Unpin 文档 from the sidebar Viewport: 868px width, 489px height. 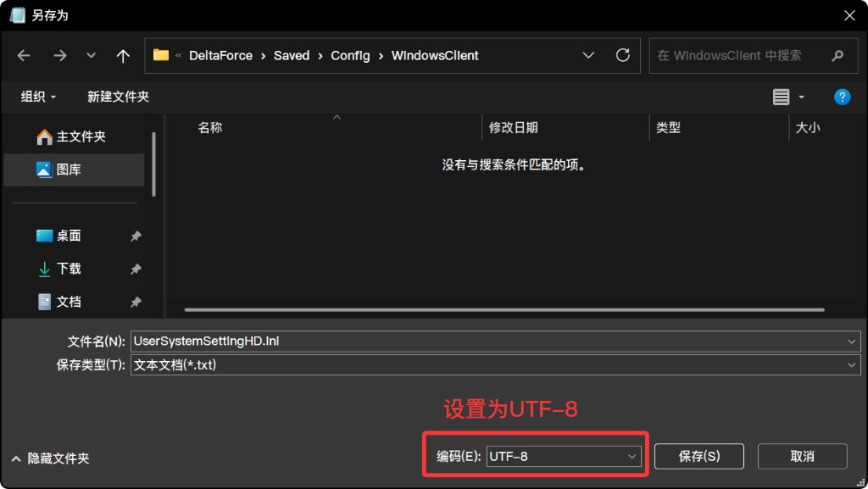[136, 301]
